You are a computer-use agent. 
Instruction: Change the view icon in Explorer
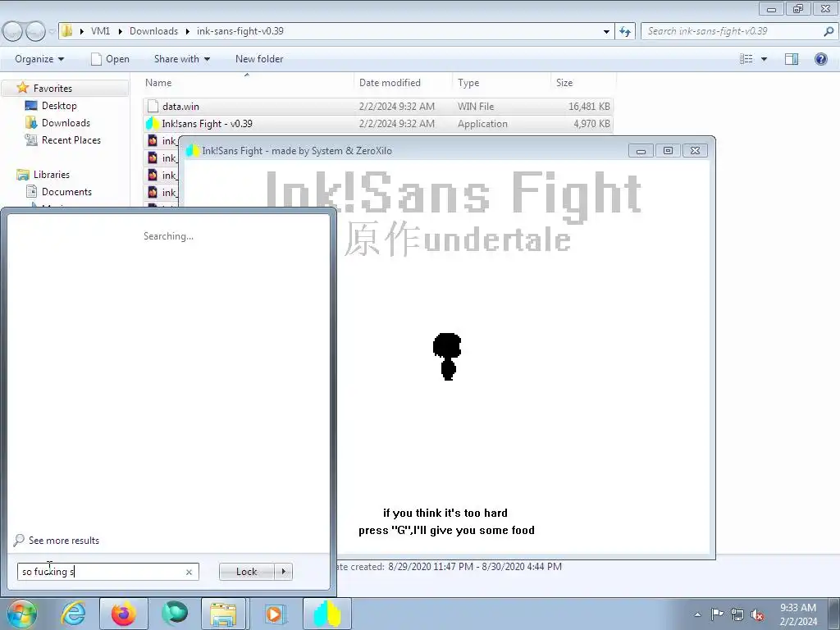746,59
